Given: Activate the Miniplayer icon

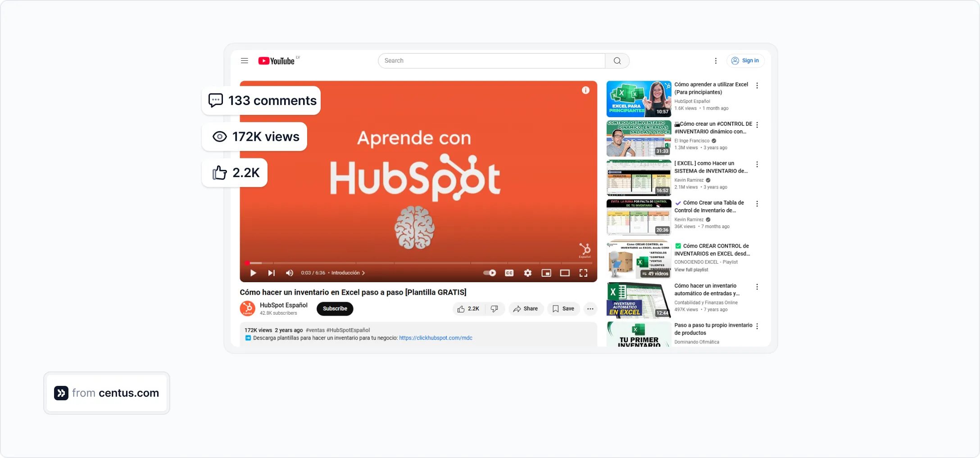Looking at the screenshot, I should [x=546, y=273].
